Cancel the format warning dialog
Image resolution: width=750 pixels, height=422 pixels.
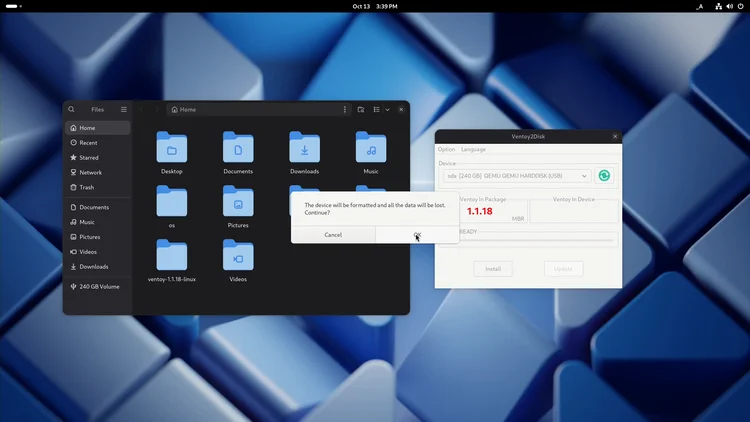click(x=333, y=234)
